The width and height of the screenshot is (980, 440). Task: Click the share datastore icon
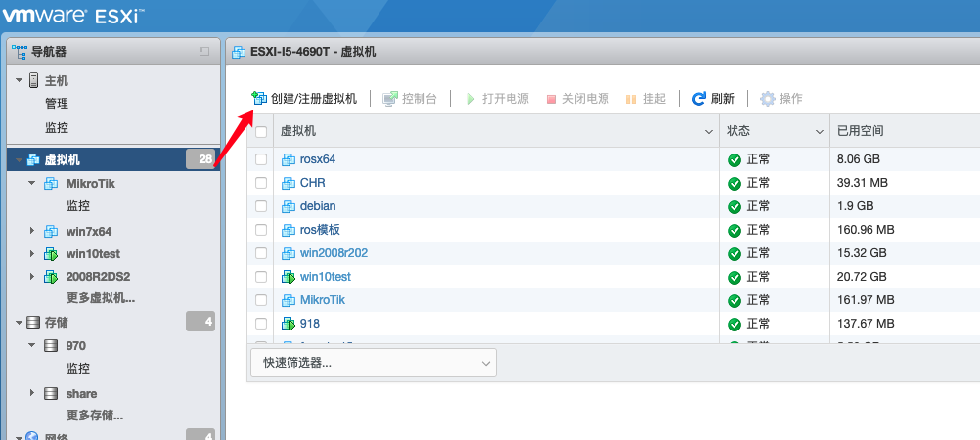pos(51,394)
